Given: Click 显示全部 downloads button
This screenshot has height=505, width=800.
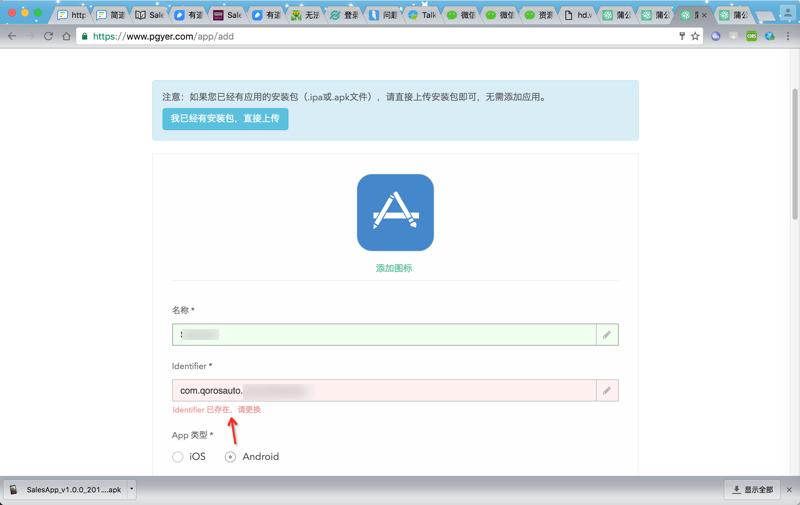Looking at the screenshot, I should (x=753, y=490).
